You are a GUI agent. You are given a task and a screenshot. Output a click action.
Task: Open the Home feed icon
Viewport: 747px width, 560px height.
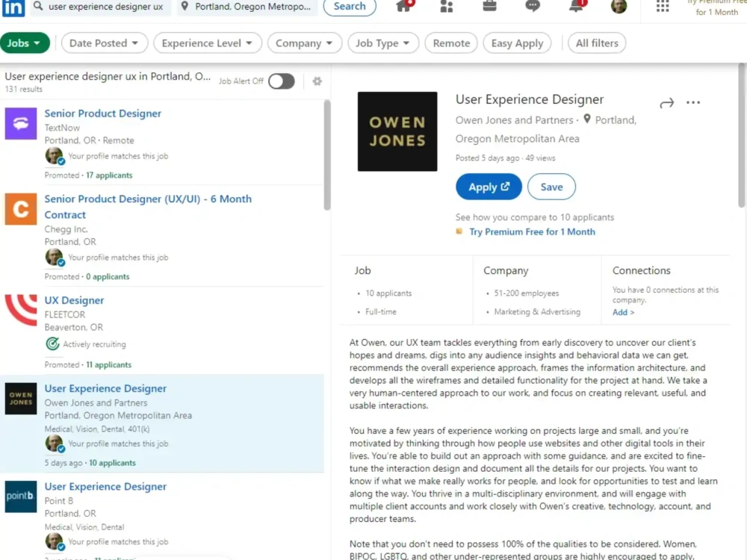point(403,6)
